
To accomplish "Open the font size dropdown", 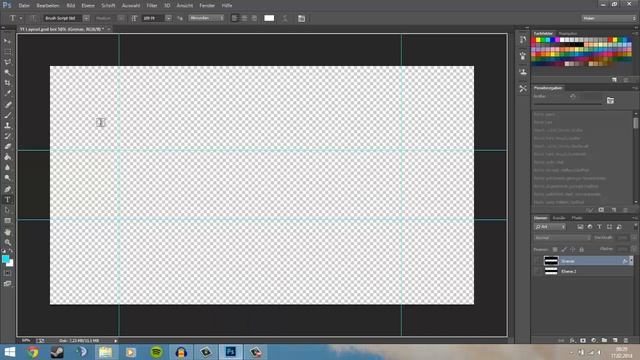I will [x=169, y=18].
